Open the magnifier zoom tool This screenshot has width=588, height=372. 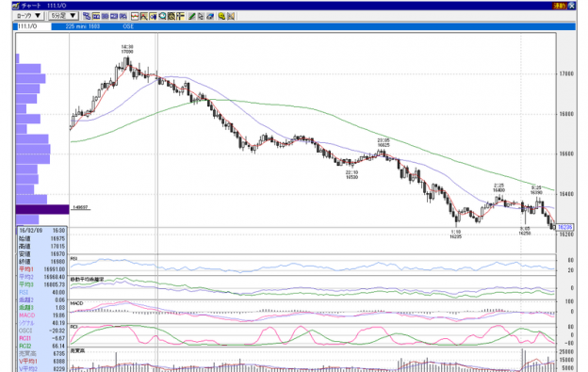click(162, 16)
